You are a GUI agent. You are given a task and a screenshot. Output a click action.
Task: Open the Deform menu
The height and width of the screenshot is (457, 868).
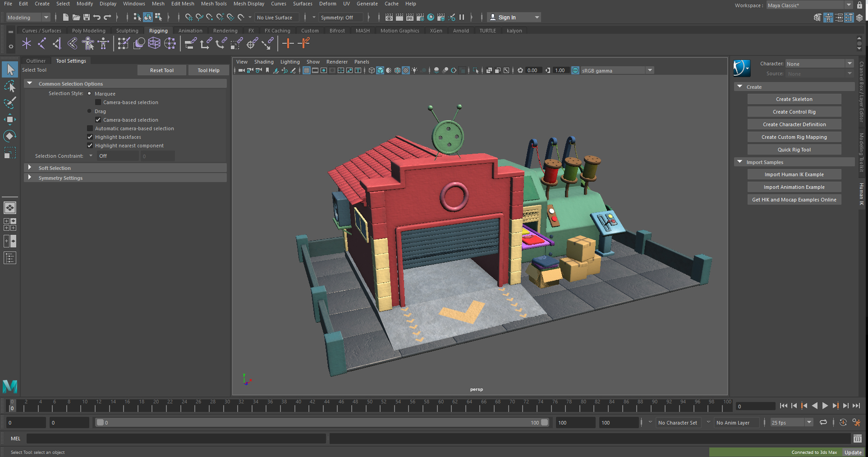327,4
